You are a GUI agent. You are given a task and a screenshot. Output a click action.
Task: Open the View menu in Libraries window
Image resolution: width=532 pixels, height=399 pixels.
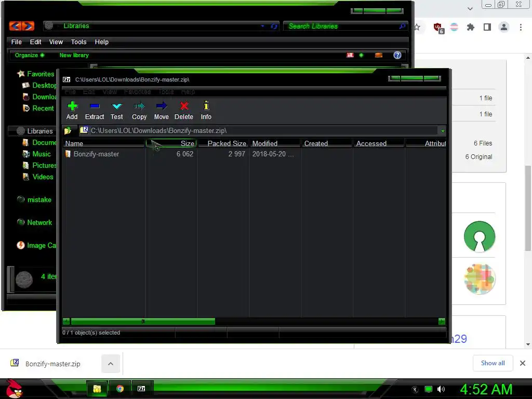tap(56, 42)
